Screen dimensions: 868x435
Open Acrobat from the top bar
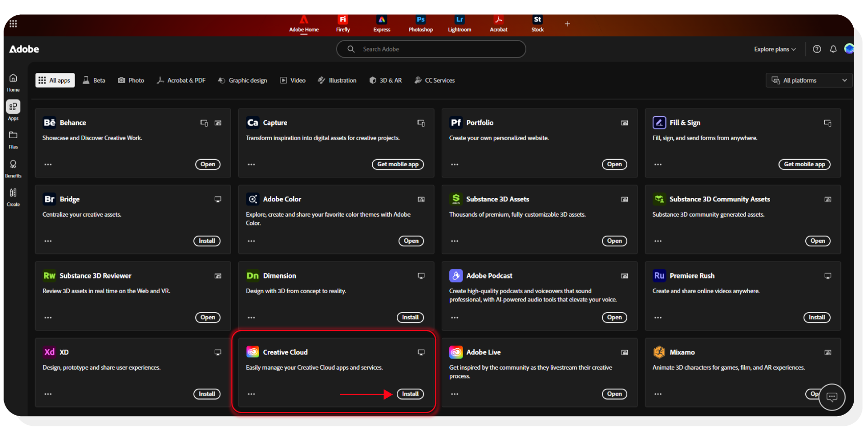pos(499,24)
